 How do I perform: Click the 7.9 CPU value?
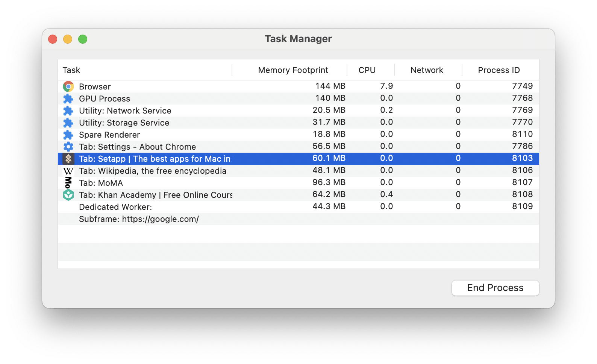(x=386, y=86)
